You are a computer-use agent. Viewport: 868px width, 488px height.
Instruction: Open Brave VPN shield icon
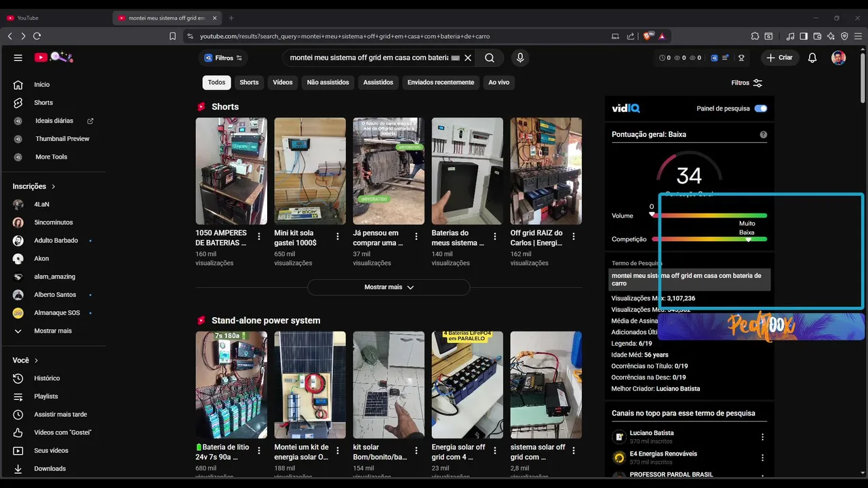pos(844,36)
